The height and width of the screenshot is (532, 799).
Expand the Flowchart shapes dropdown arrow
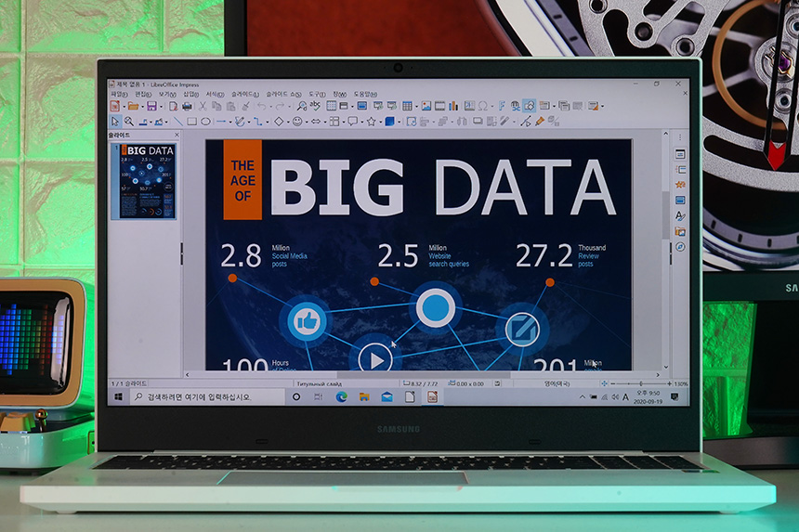click(x=343, y=122)
